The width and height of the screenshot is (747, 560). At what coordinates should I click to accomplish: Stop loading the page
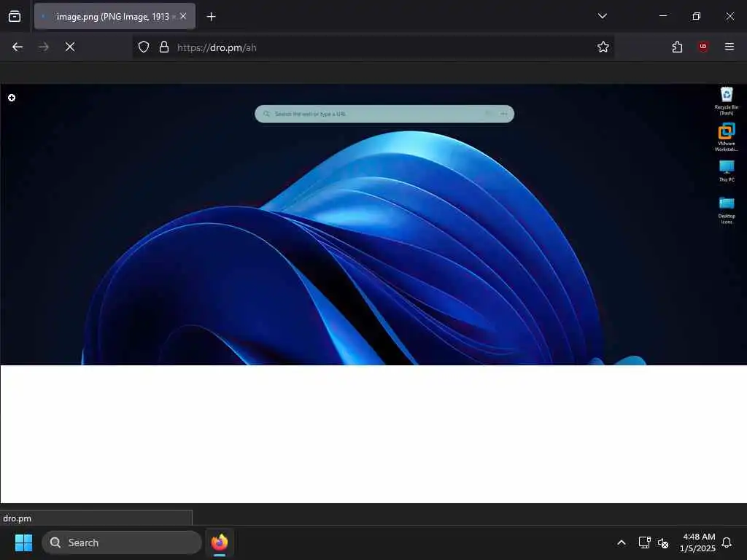coord(70,47)
